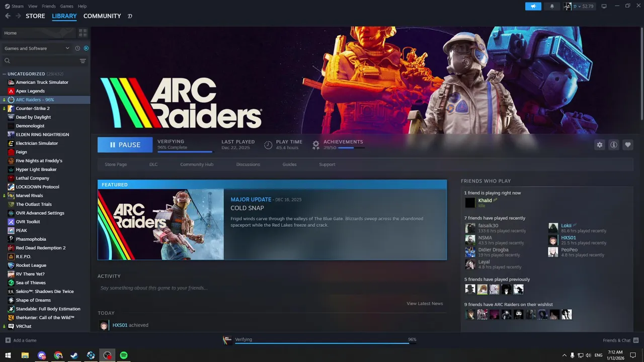Go forward with the right arrow

pos(18,16)
